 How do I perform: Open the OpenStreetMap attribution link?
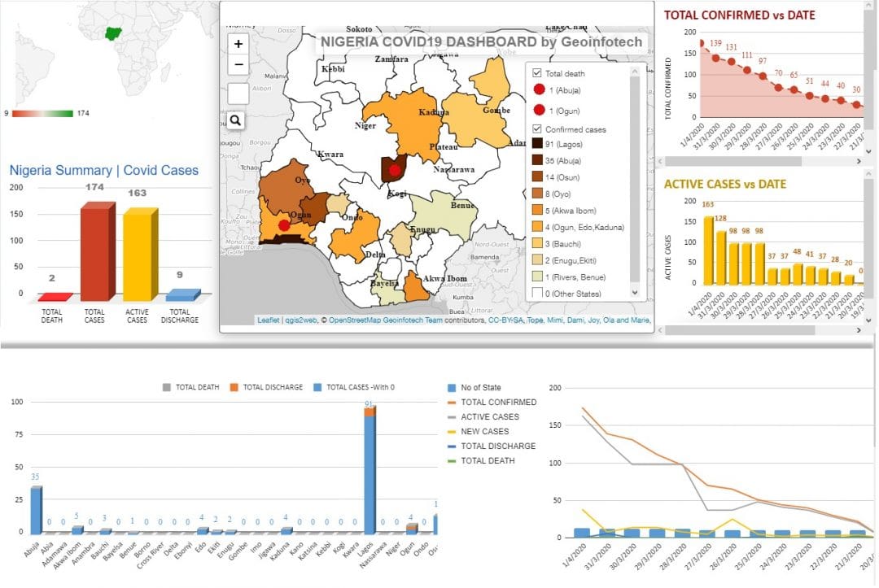[356, 320]
